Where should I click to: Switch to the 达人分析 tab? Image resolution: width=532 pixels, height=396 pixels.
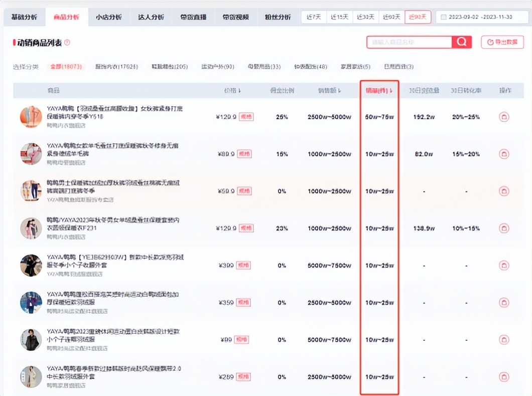(x=151, y=17)
